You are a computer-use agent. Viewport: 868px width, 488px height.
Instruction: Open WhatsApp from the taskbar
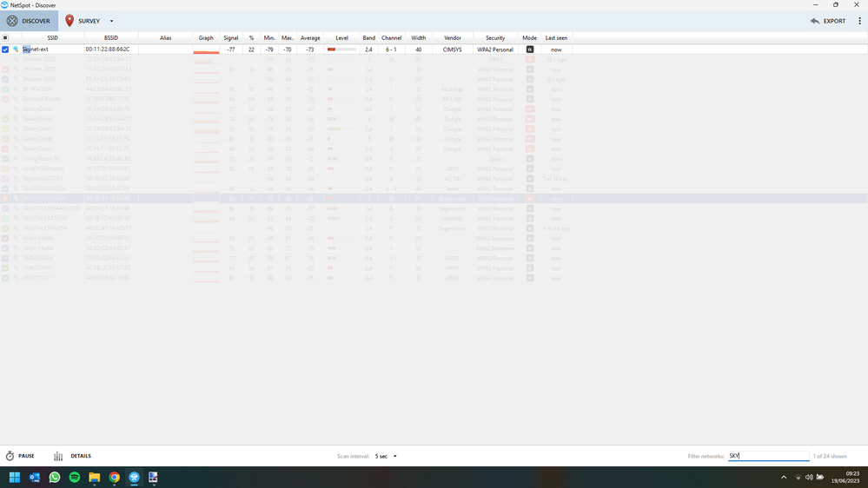(x=55, y=478)
